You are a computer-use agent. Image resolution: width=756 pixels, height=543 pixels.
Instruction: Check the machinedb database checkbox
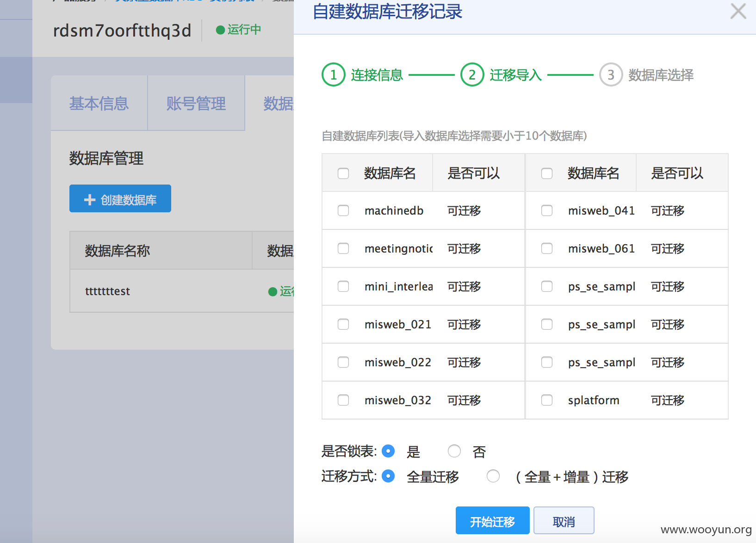(x=343, y=210)
